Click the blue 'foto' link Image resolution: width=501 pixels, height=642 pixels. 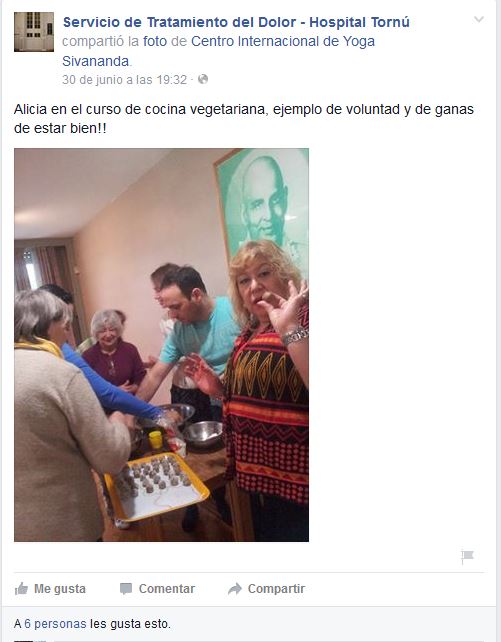coord(155,41)
